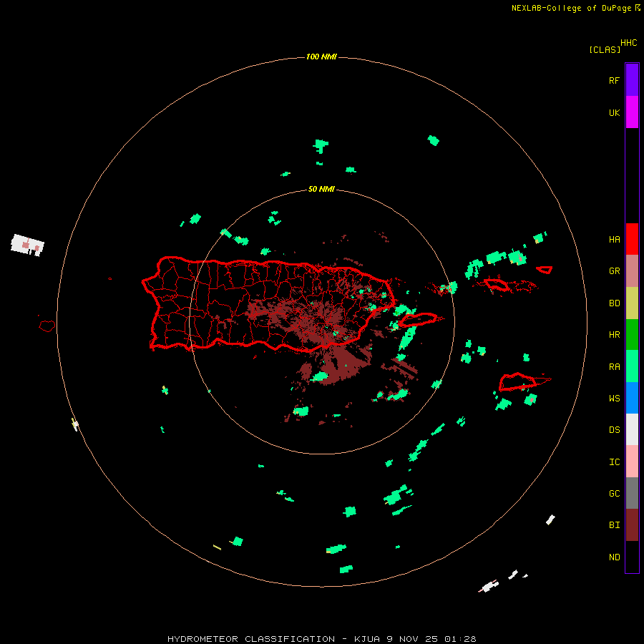Click the GR legend color swatch

pyautogui.click(x=632, y=271)
